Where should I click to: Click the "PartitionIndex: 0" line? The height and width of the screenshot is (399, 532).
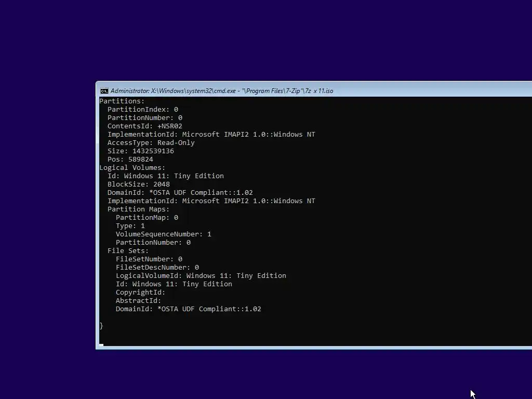click(143, 109)
